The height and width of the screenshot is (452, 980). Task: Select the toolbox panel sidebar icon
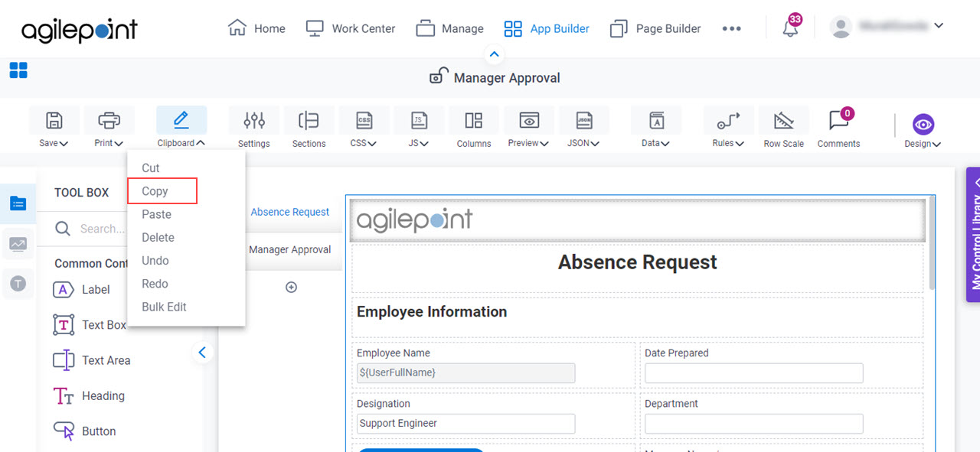tap(18, 203)
